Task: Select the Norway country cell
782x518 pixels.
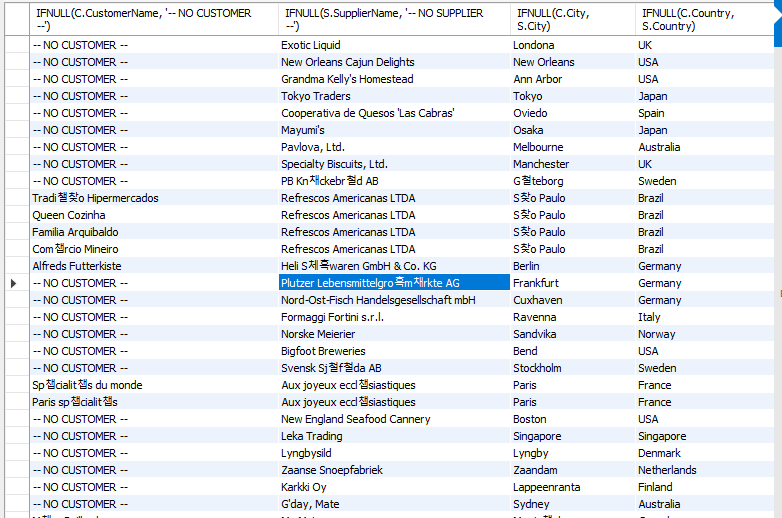Action: click(x=704, y=334)
